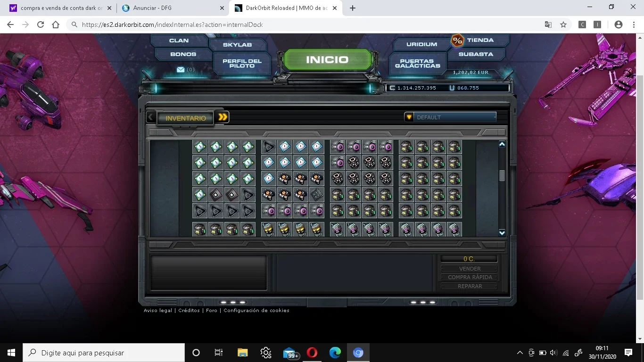The height and width of the screenshot is (362, 644).
Task: Click the double-arrow next to Inventario
Action: click(223, 117)
